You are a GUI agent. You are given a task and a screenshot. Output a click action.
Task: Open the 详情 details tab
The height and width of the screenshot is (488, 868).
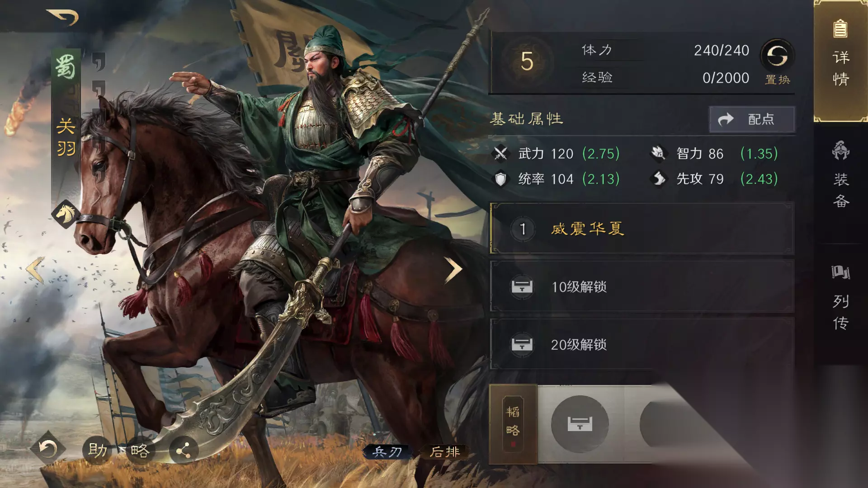841,61
